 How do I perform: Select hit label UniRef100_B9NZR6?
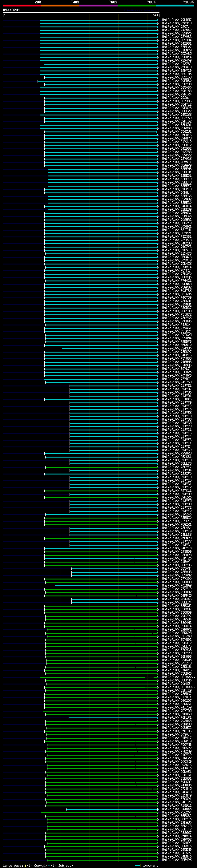[177, 497]
